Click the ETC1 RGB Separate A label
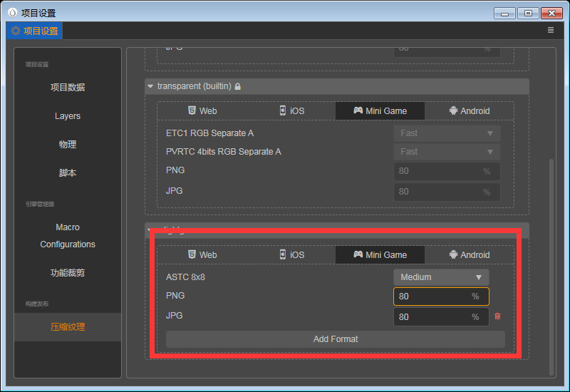Image resolution: width=570 pixels, height=392 pixels. click(209, 133)
